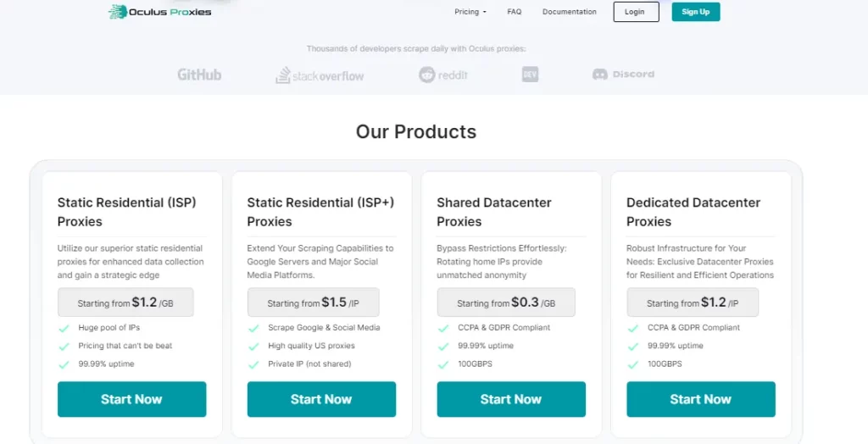This screenshot has height=444, width=868.
Task: Click checkmark next to Private IP (not shared)
Action: pyautogui.click(x=253, y=364)
